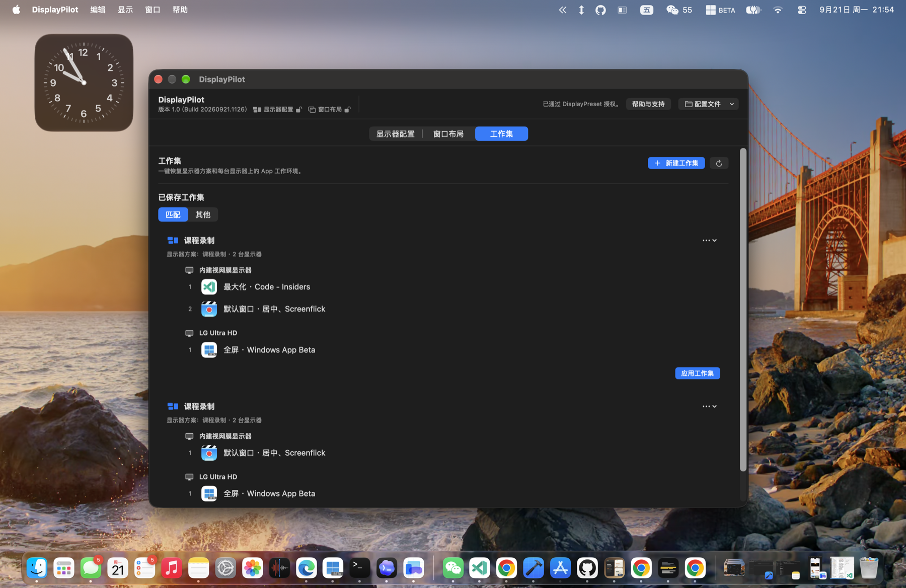Open Control Center from the menu bar
The height and width of the screenshot is (588, 906).
pyautogui.click(x=802, y=10)
